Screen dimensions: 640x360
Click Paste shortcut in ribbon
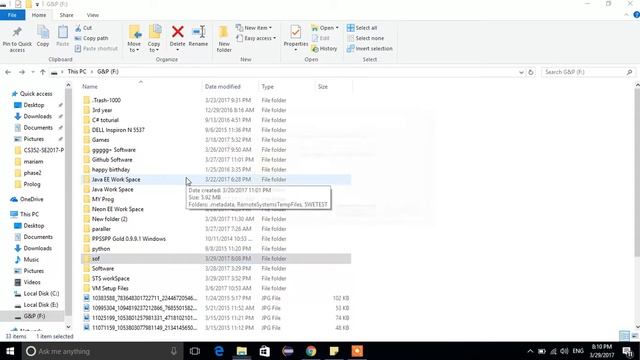(96, 48)
